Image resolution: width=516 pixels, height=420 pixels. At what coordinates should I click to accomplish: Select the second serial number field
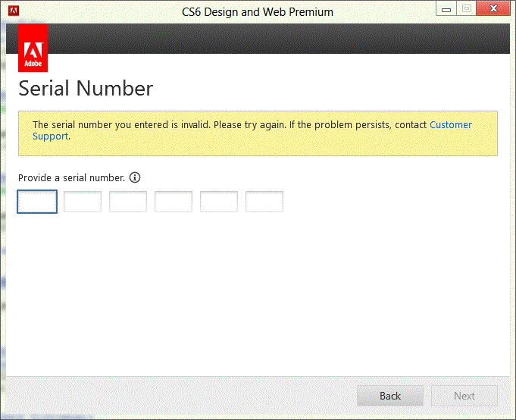click(x=83, y=202)
